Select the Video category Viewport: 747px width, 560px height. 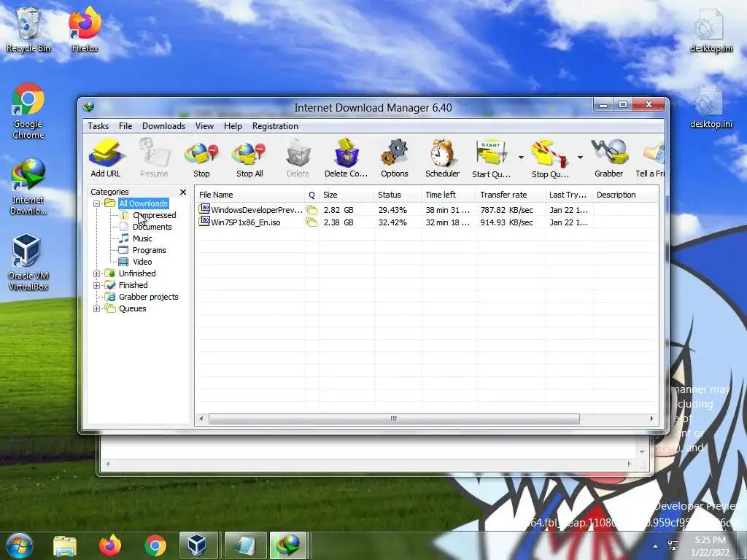click(x=142, y=262)
